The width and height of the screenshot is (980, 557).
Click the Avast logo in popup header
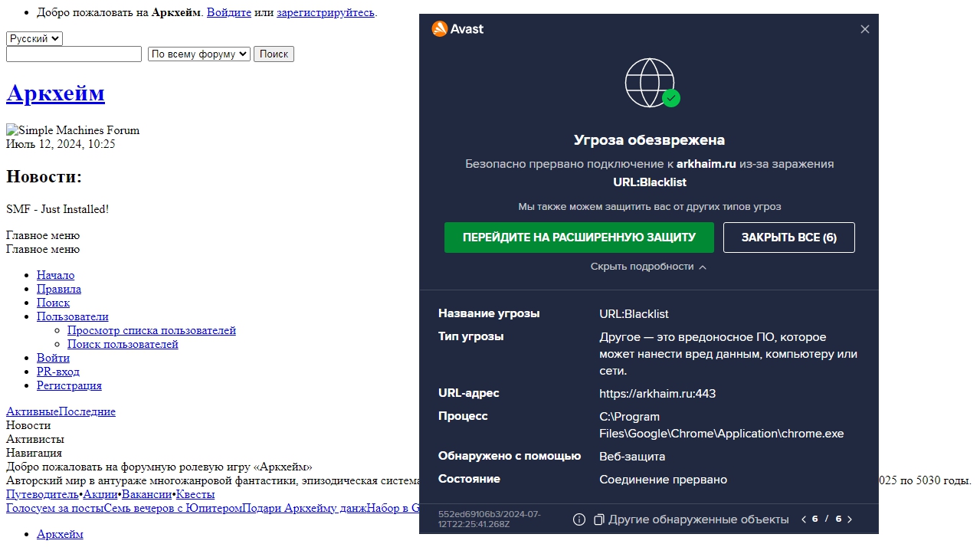click(457, 29)
